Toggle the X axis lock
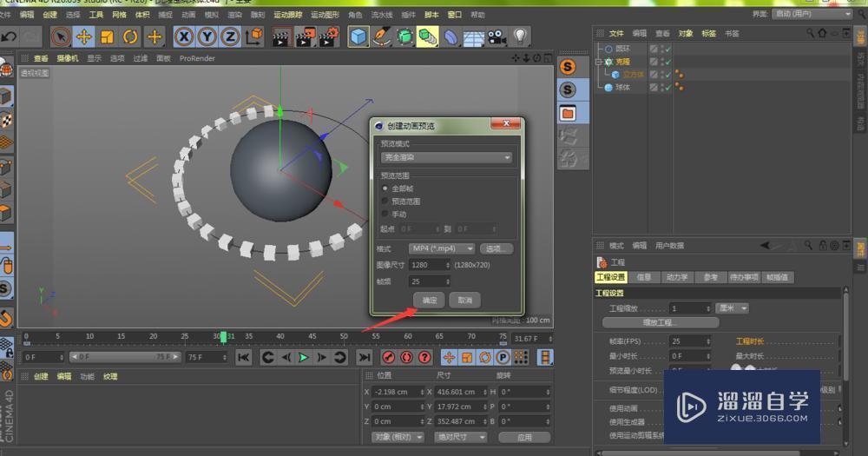Screen dimensions: 868x456 [x=184, y=37]
